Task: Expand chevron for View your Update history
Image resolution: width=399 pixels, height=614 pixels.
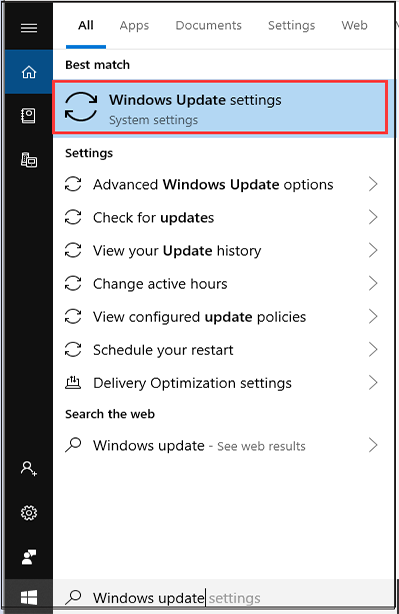Action: [x=373, y=250]
